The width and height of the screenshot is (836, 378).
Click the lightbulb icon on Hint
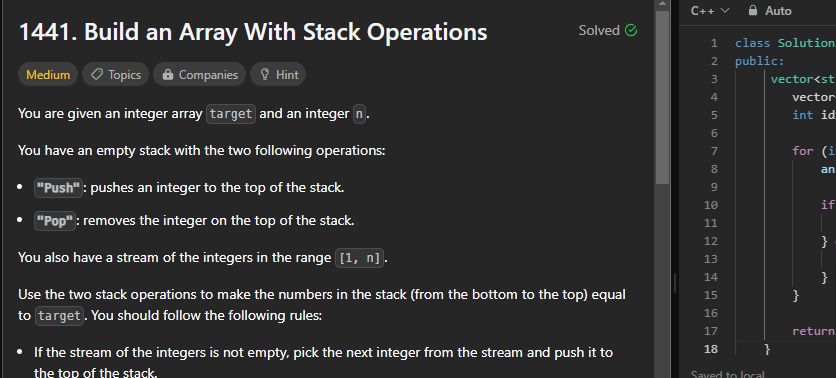tap(264, 75)
